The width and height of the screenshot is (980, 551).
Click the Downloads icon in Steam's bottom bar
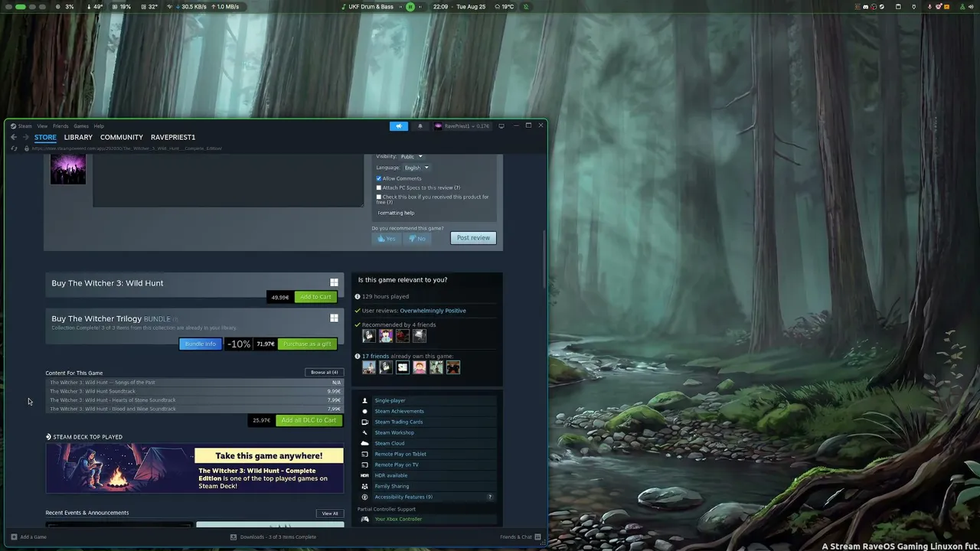click(x=234, y=536)
